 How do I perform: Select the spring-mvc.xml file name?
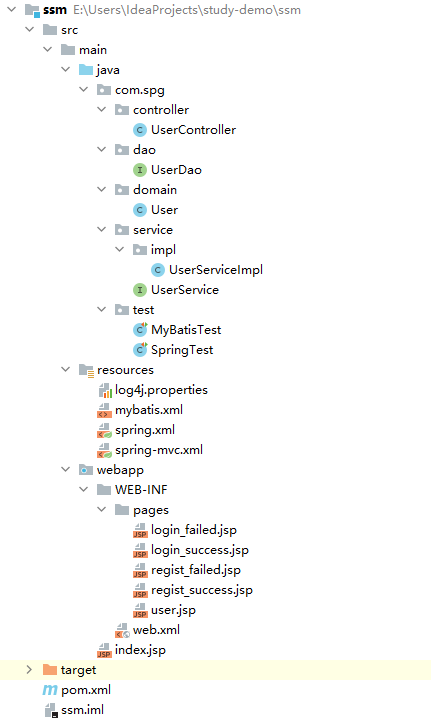pos(159,450)
